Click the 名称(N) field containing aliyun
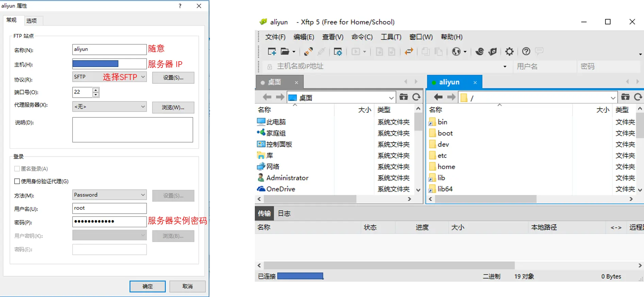The height and width of the screenshot is (297, 644). 110,49
